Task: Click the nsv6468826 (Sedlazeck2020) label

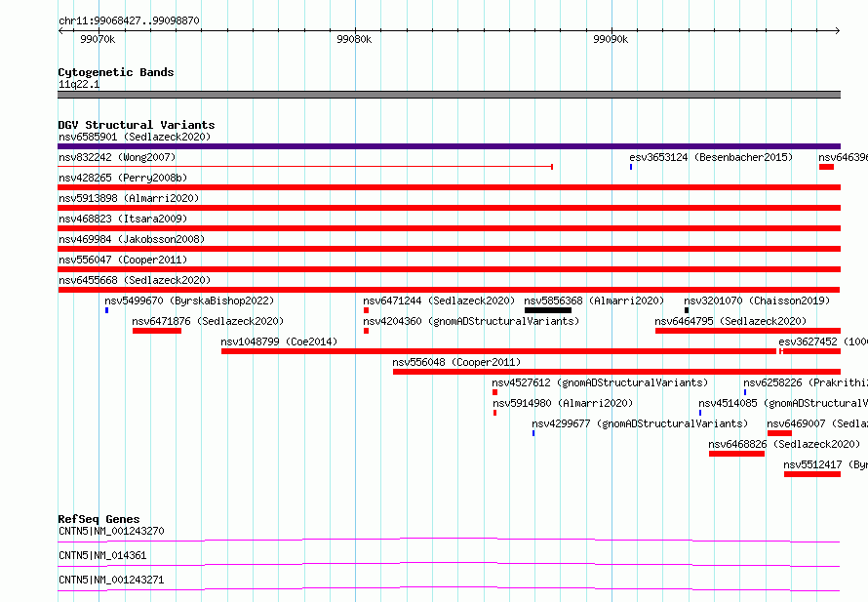Action: (784, 444)
